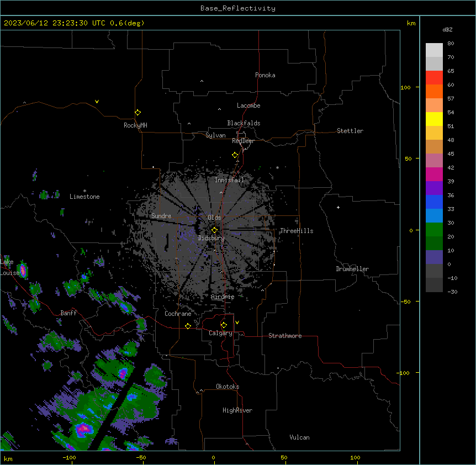
Task: Click the -50 tick label on bottom axis
Action: 141,457
